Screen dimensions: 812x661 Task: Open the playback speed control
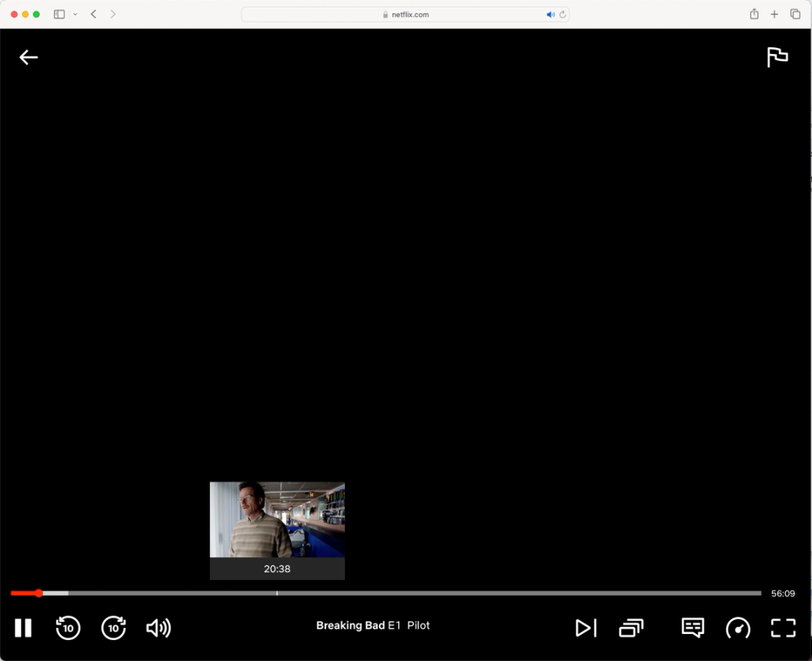click(x=738, y=628)
